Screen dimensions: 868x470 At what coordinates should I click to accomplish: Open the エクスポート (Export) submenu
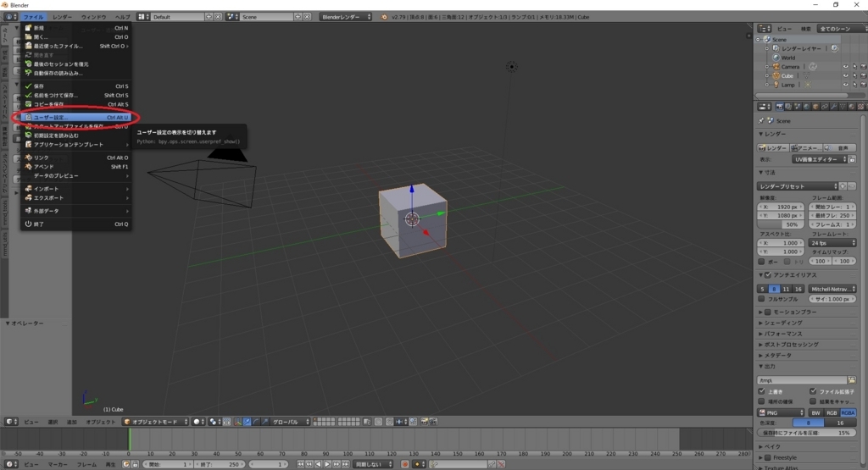(x=75, y=197)
